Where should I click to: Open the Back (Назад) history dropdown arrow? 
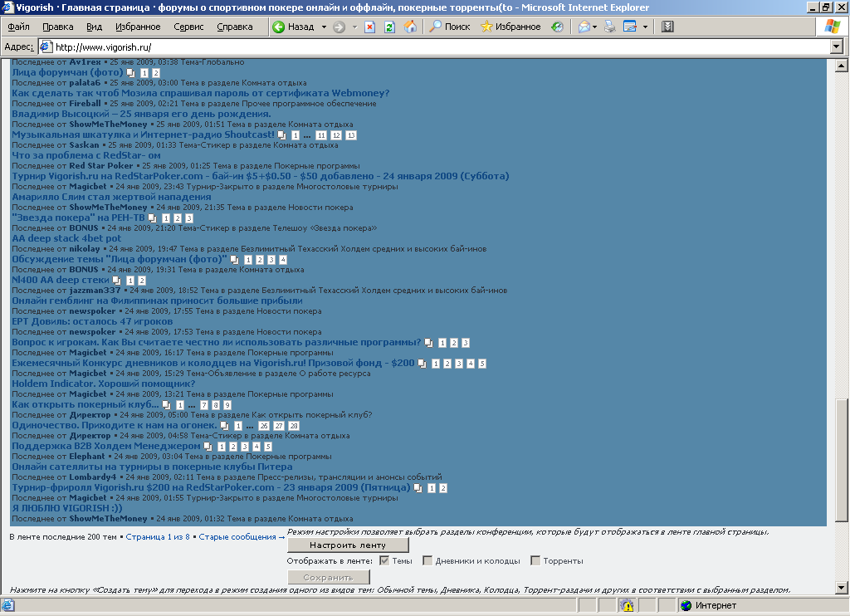coord(324,27)
